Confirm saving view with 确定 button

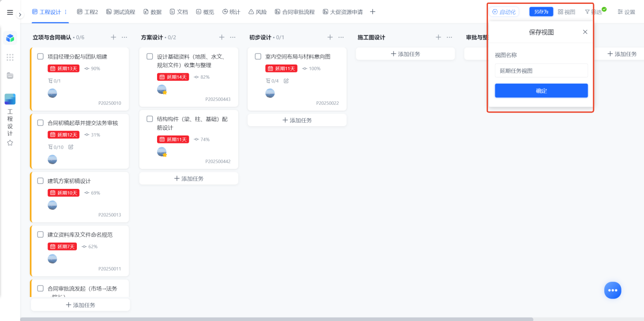coord(541,91)
